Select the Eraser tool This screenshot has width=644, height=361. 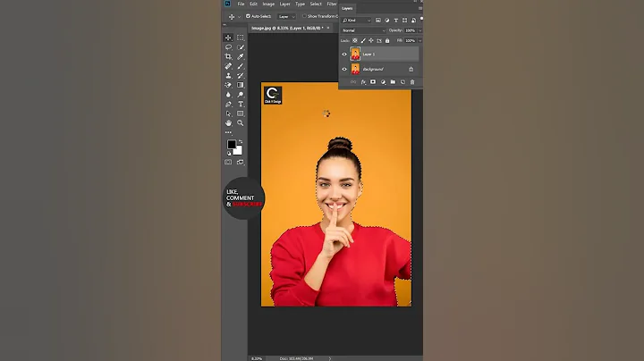tap(228, 85)
